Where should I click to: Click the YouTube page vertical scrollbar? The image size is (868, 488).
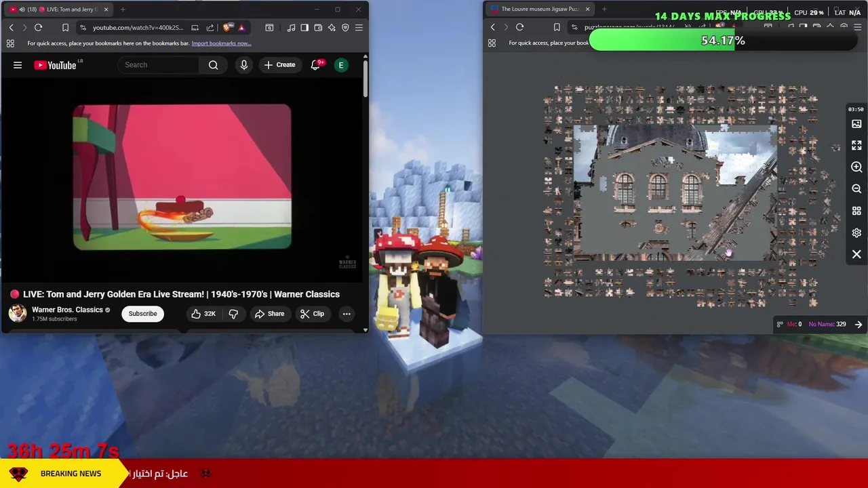pyautogui.click(x=365, y=79)
